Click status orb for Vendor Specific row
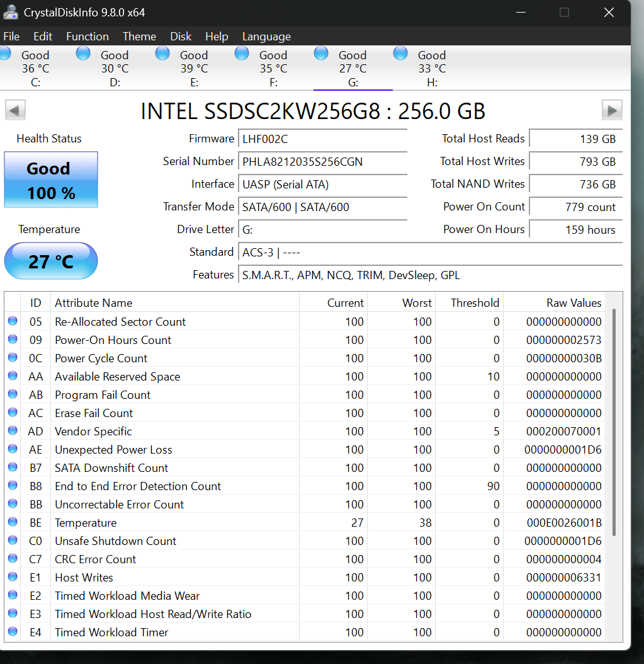 [13, 430]
